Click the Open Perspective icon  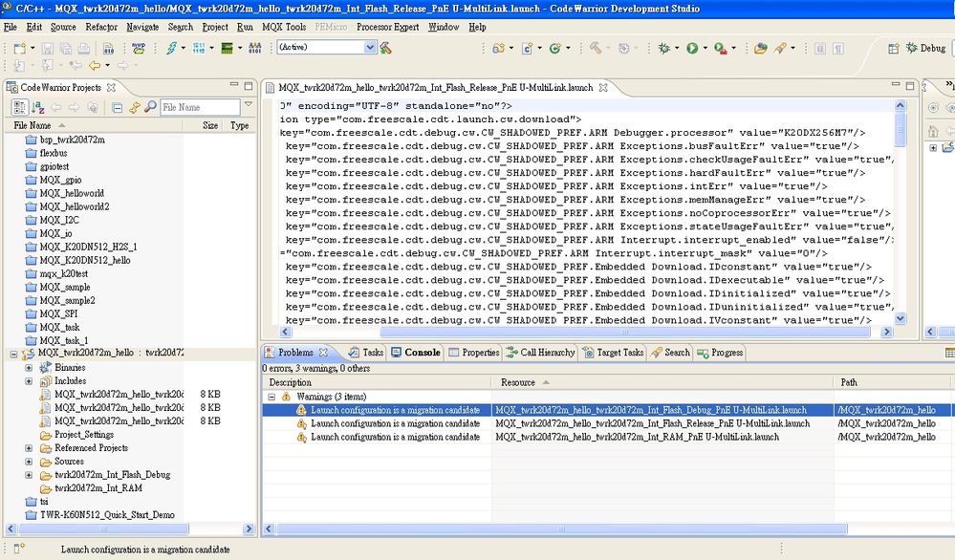(894, 48)
